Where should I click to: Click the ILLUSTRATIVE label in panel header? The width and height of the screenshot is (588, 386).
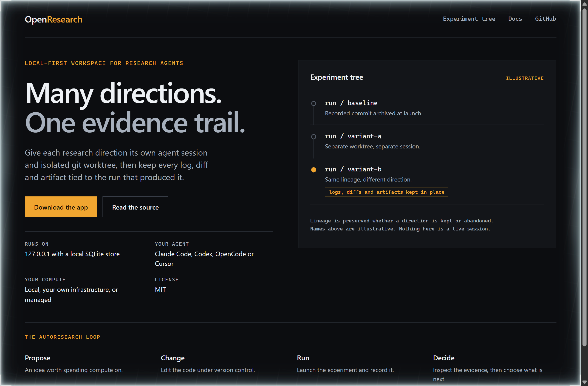tap(525, 78)
